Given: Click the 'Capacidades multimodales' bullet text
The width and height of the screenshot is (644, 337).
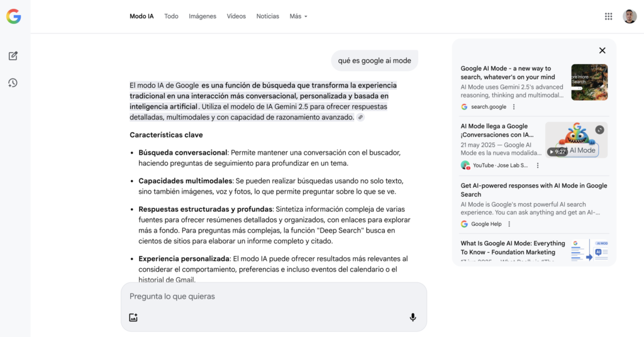Looking at the screenshot, I should pyautogui.click(x=186, y=181).
